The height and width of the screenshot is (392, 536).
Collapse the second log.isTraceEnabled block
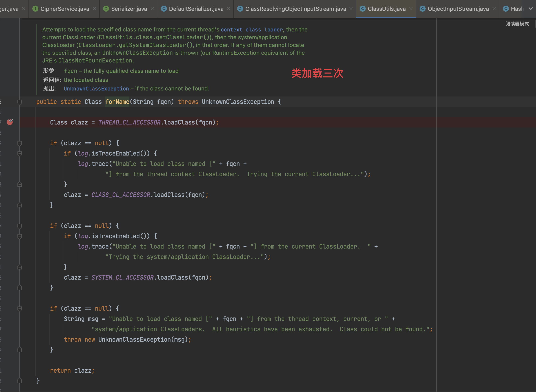(20, 236)
